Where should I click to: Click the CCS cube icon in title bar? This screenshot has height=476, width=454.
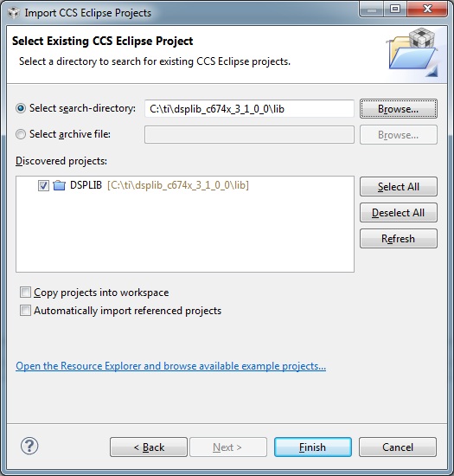pyautogui.click(x=14, y=13)
